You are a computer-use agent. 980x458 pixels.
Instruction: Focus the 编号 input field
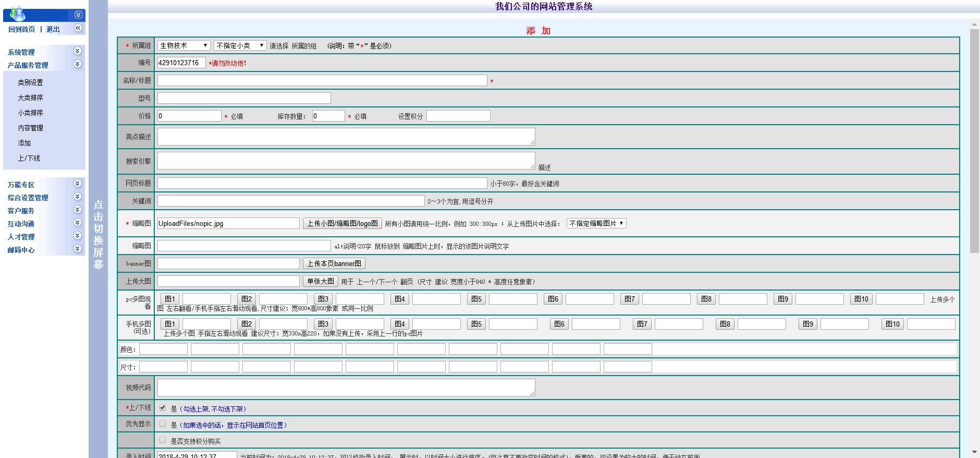pyautogui.click(x=181, y=63)
